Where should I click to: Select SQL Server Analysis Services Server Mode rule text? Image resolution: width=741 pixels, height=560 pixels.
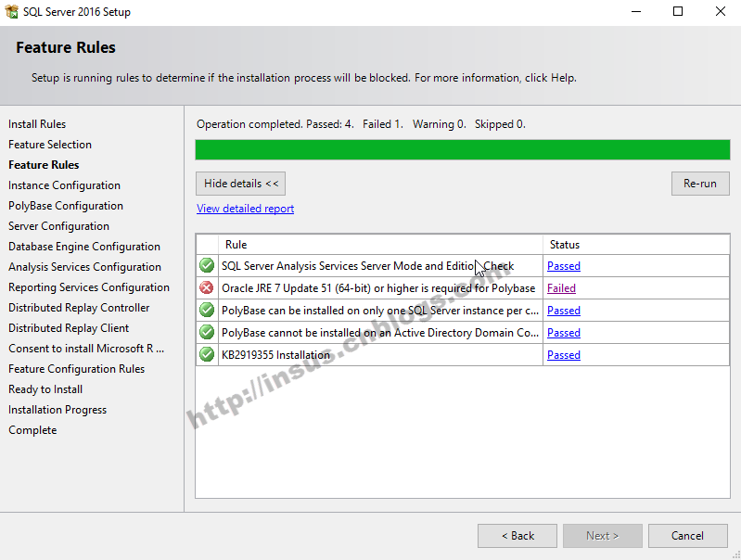point(367,265)
